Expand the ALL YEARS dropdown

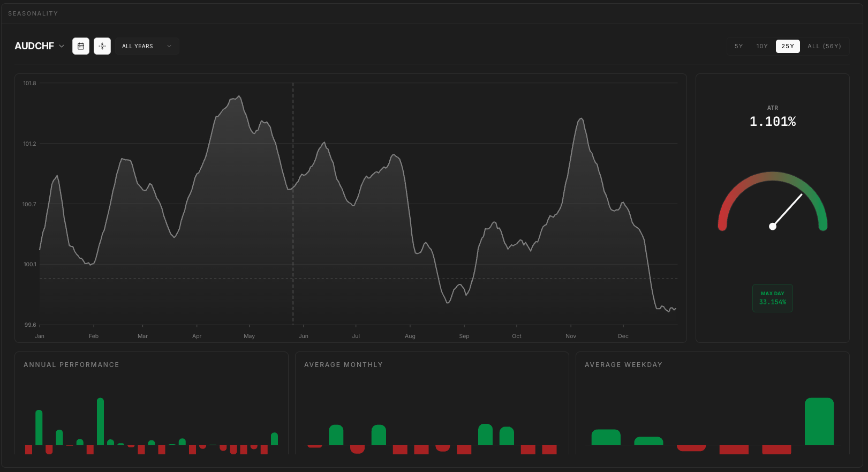[x=147, y=46]
